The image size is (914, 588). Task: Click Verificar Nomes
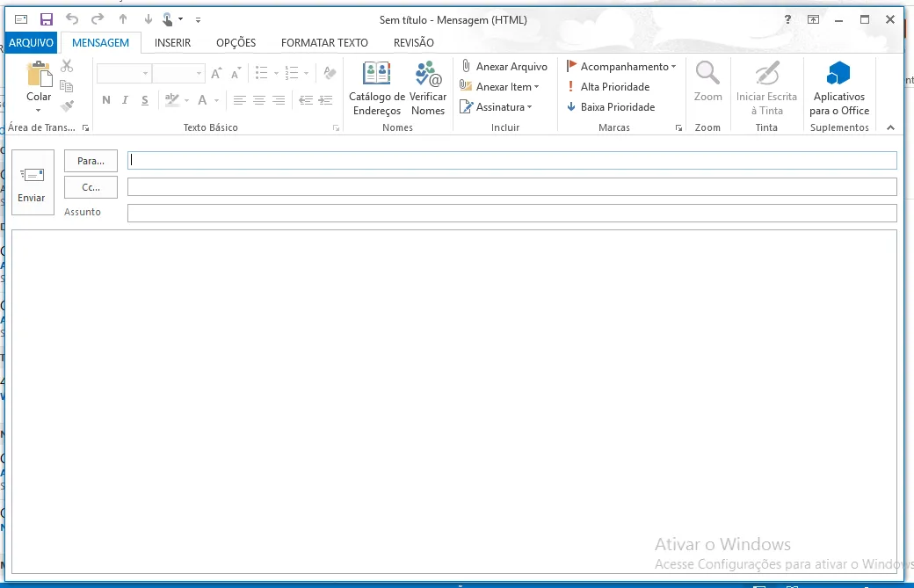pyautogui.click(x=428, y=88)
